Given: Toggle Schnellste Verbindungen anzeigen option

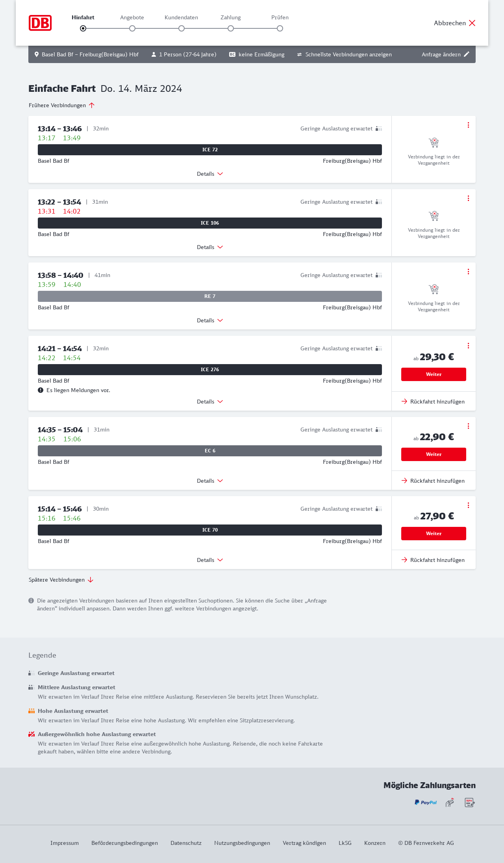Looking at the screenshot, I should 344,54.
